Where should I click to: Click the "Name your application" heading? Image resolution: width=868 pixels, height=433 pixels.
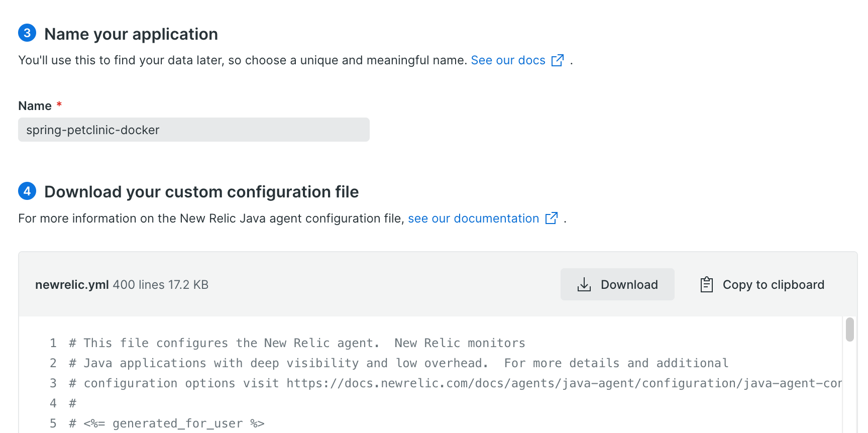click(x=131, y=34)
